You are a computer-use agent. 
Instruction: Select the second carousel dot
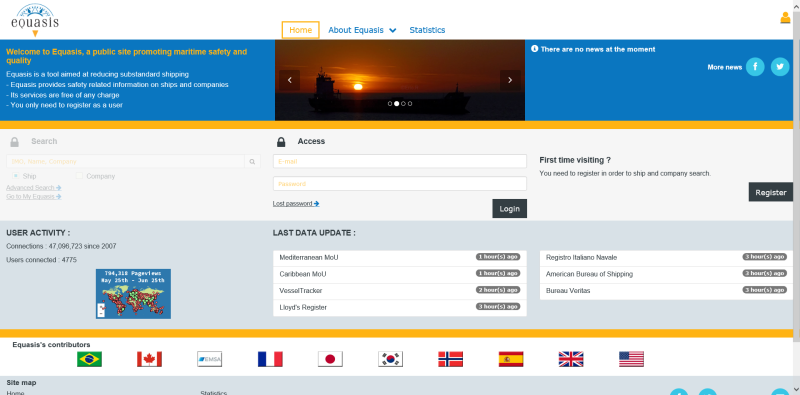point(396,104)
